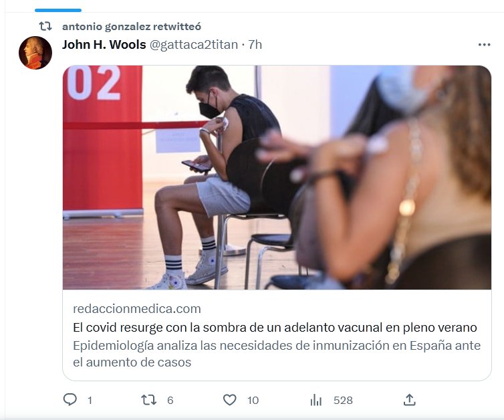Viewport: 504px width, 420px height.
Task: Click the reply count 1
Action: (x=90, y=401)
